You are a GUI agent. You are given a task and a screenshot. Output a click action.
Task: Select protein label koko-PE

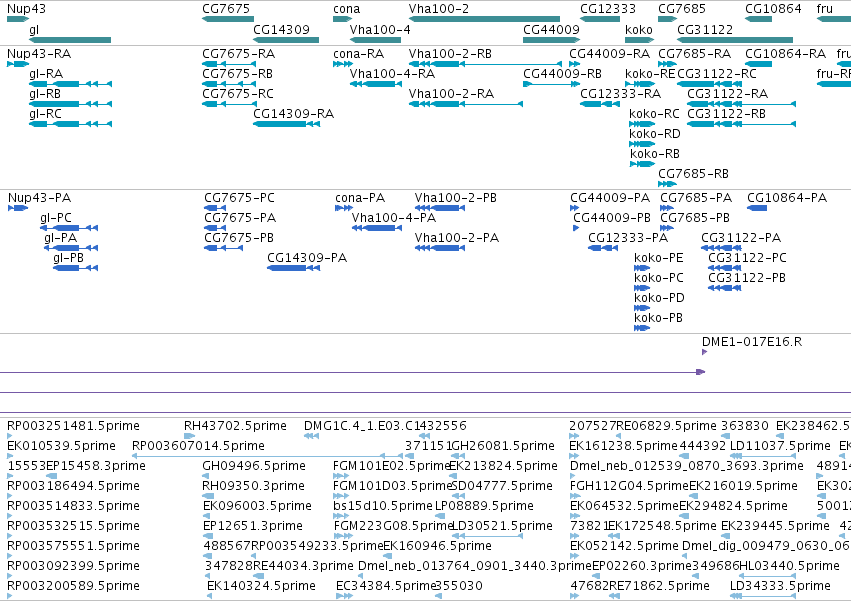(x=658, y=258)
